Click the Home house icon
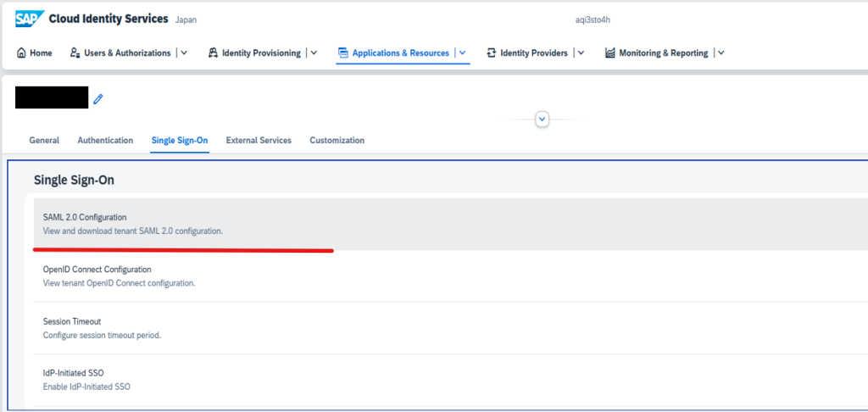The image size is (868, 412). pyautogui.click(x=21, y=53)
